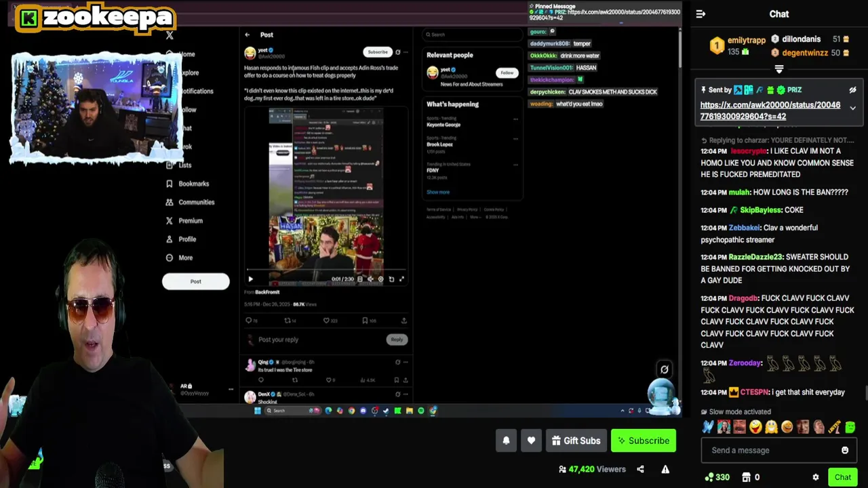Click the green Chat send button
The width and height of the screenshot is (868, 488).
click(843, 477)
